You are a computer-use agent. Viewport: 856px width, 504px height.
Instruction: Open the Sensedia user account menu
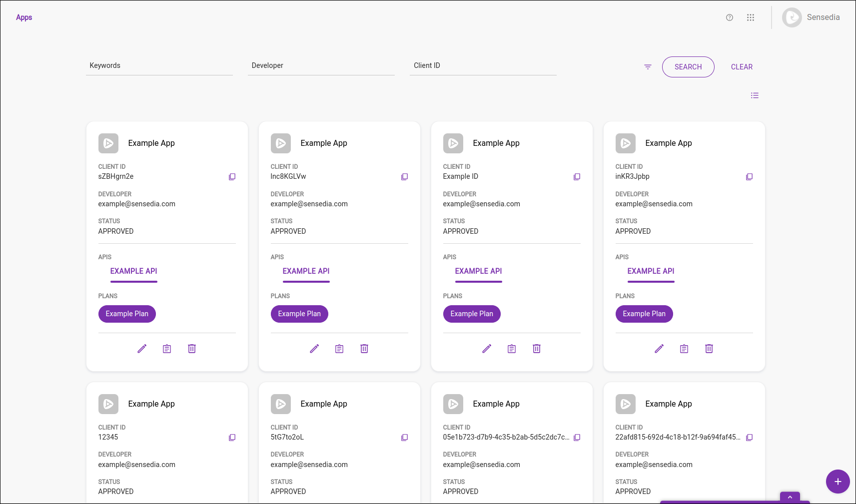tap(811, 17)
